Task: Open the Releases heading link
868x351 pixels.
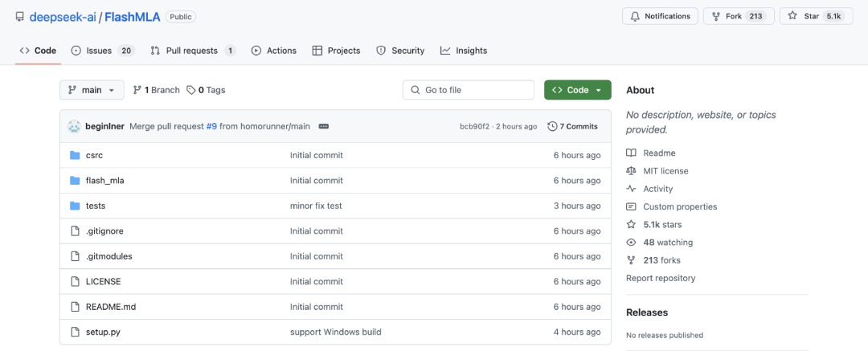Action: coord(647,312)
